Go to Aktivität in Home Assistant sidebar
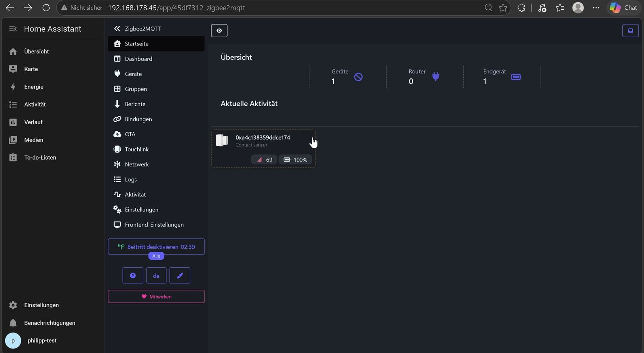Viewport: 644px width, 353px height. 52,105
